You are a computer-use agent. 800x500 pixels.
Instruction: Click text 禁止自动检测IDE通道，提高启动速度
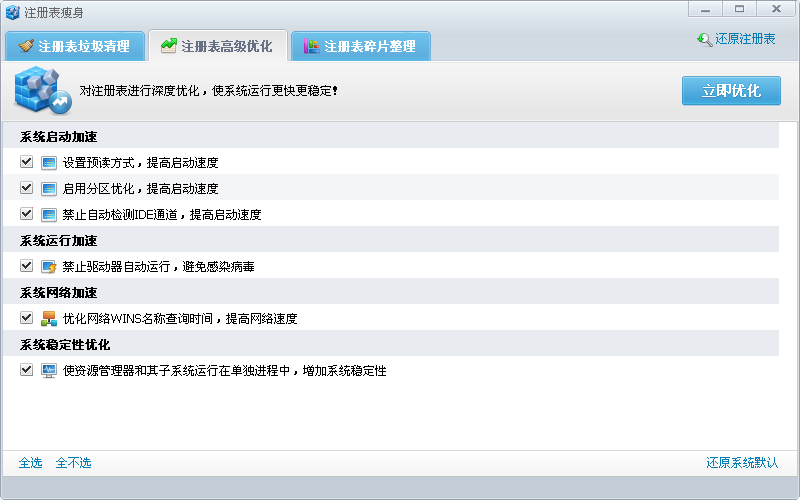(162, 215)
